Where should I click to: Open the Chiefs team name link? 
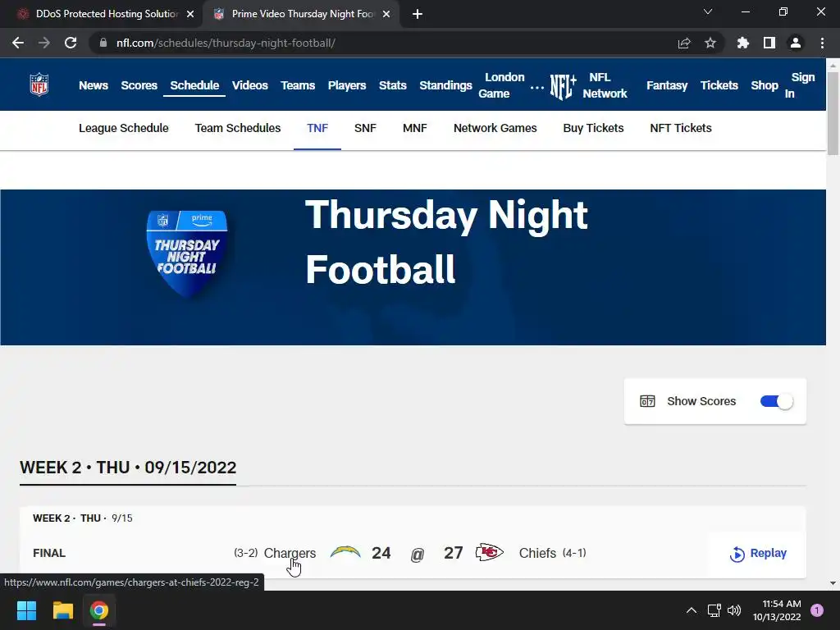[537, 553]
